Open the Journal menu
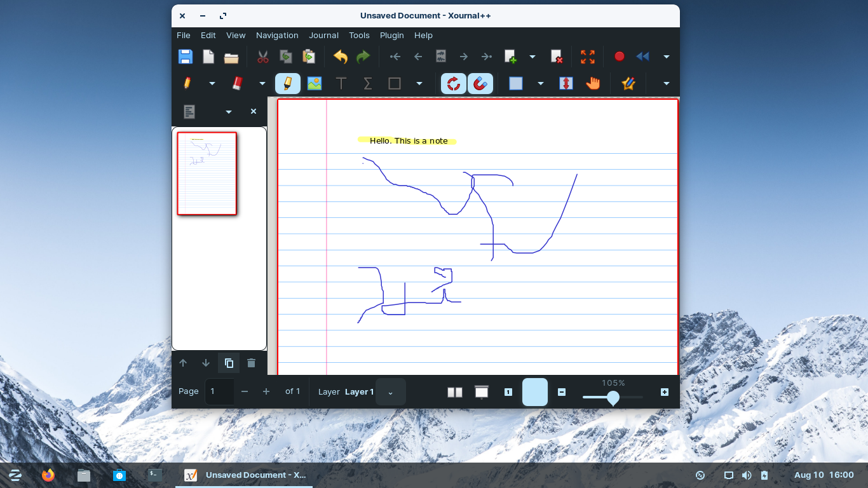Screen dimensions: 868x488 point(324,36)
